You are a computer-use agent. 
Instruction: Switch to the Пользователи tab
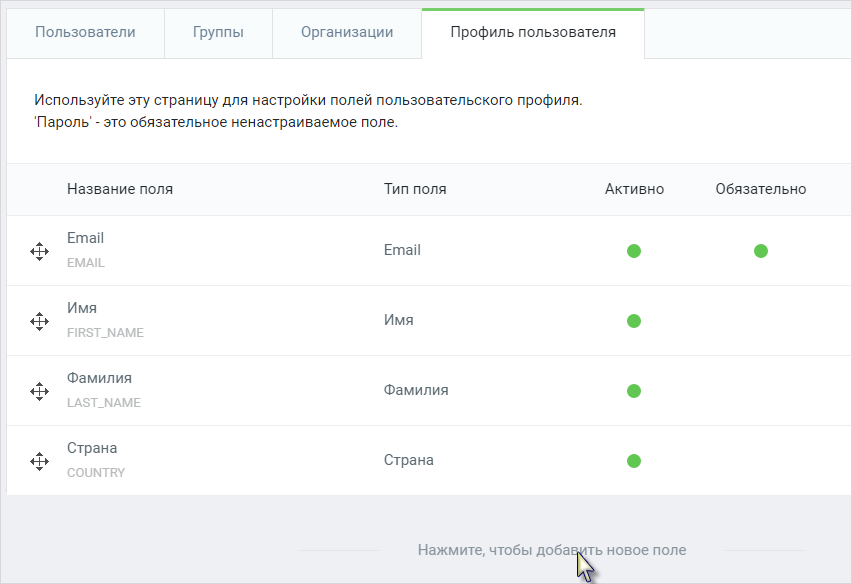(85, 33)
